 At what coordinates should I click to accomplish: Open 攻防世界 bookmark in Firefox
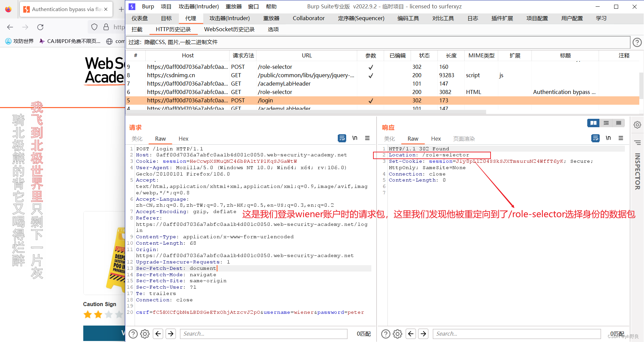pyautogui.click(x=19, y=41)
